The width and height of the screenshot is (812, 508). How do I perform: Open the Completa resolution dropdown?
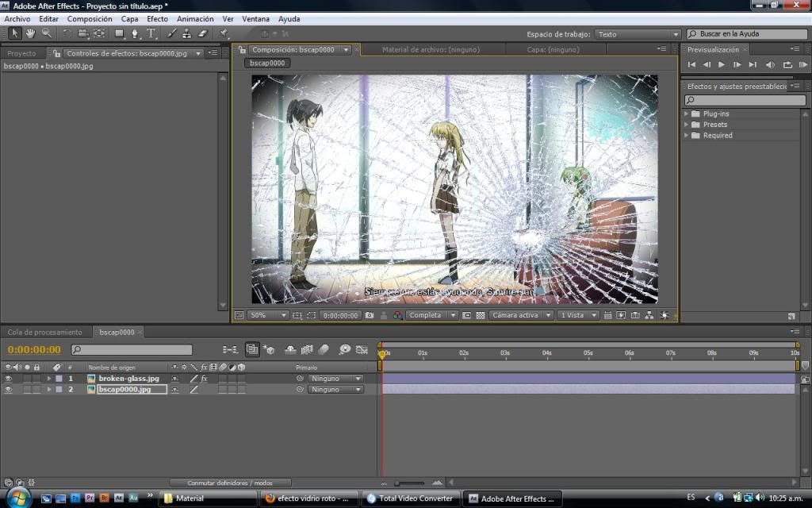pos(432,315)
